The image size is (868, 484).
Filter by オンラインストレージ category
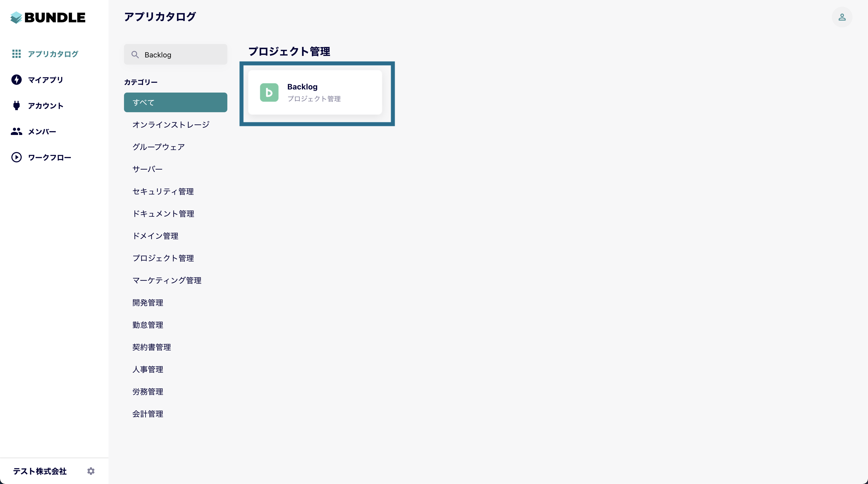point(171,125)
